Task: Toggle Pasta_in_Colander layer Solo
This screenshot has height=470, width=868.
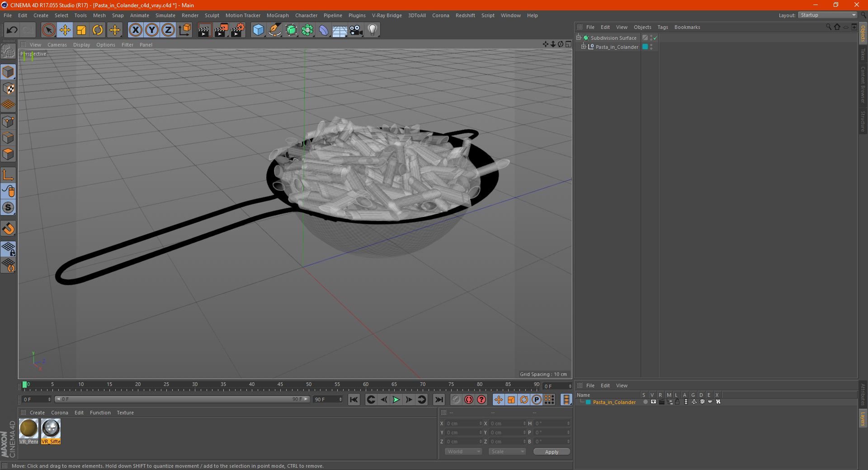Action: click(x=645, y=402)
